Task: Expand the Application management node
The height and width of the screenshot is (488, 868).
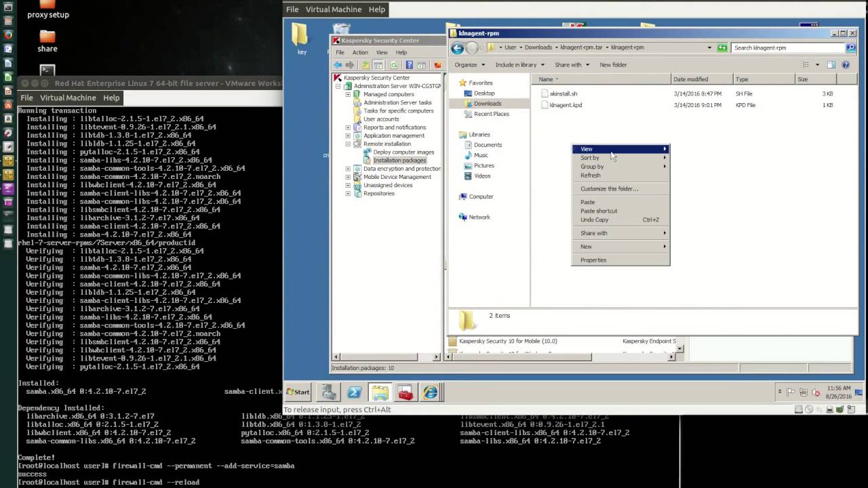Action: 348,136
